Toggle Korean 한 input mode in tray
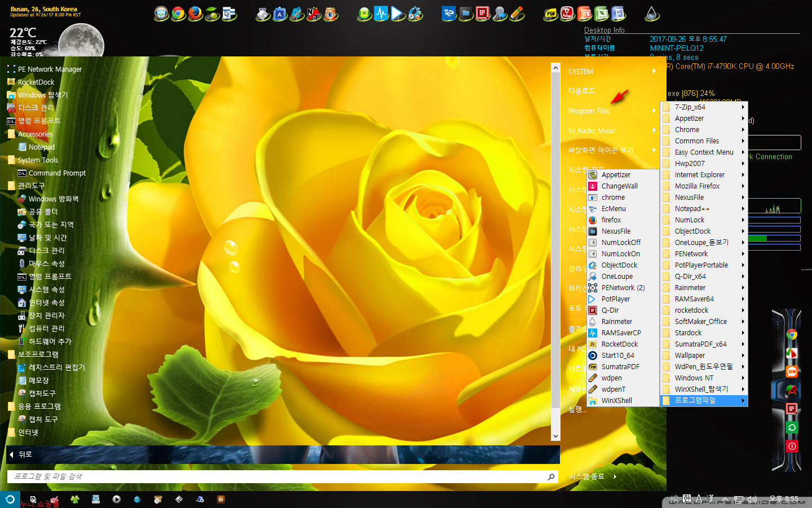The image size is (812, 508). [687, 499]
